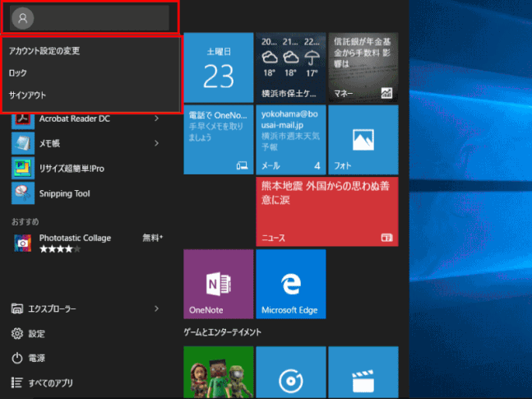Select ロック in the account menu

[x=17, y=73]
